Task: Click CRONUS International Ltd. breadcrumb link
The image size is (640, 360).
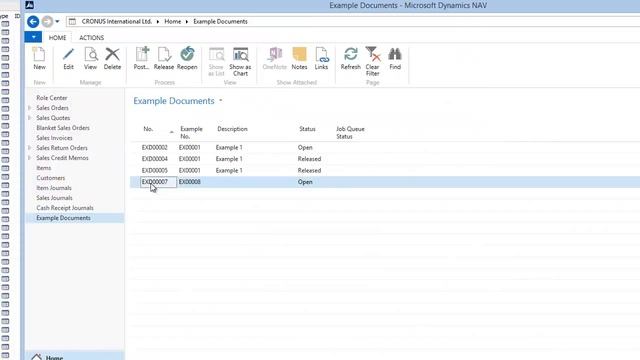Action: (x=117, y=22)
